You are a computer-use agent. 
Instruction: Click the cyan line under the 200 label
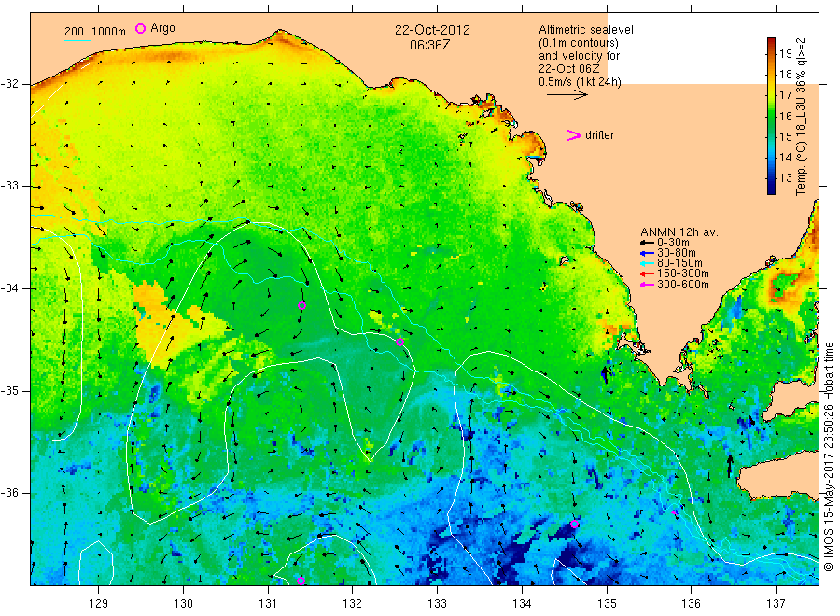(x=77, y=40)
